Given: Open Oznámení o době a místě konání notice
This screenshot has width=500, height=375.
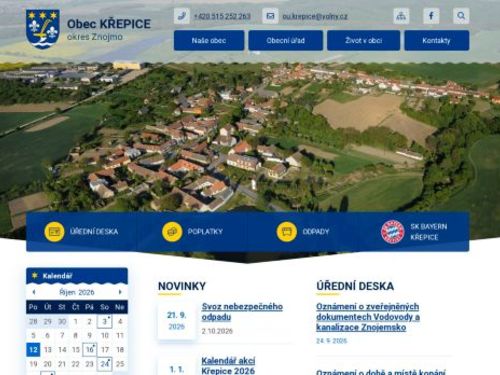Looking at the screenshot, I should coord(381,372).
